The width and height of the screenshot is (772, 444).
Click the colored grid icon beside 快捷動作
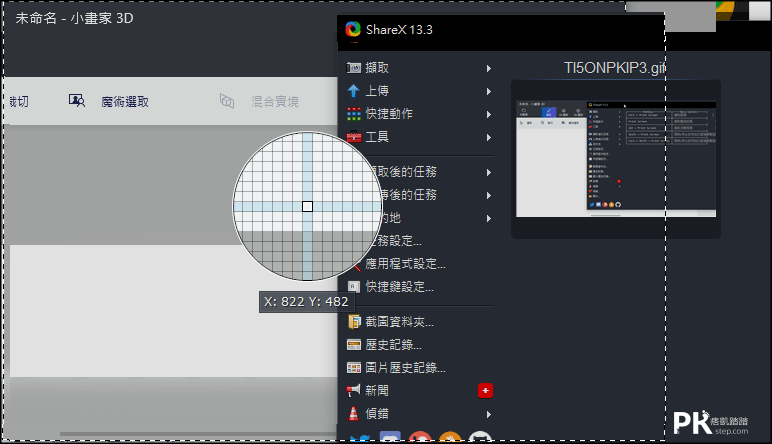point(354,114)
